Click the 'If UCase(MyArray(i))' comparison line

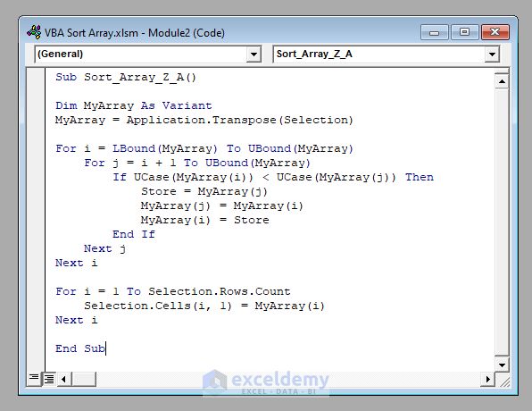273,177
